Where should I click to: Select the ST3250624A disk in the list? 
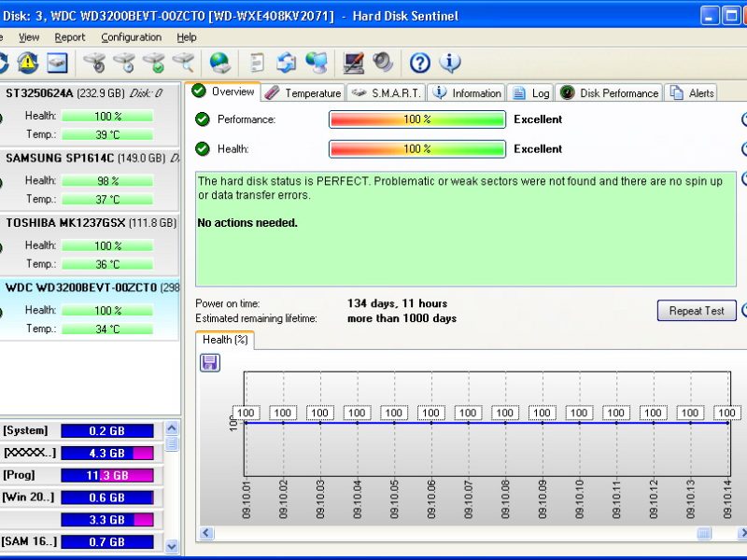pyautogui.click(x=90, y=114)
